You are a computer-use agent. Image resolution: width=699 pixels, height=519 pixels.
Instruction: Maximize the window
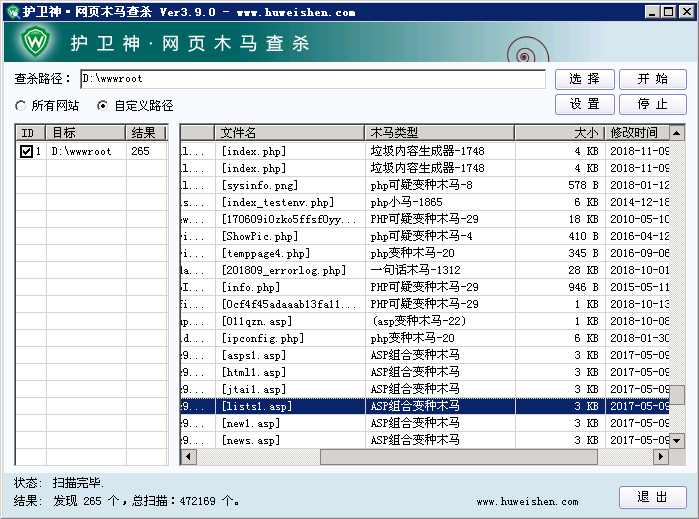pyautogui.click(x=669, y=12)
